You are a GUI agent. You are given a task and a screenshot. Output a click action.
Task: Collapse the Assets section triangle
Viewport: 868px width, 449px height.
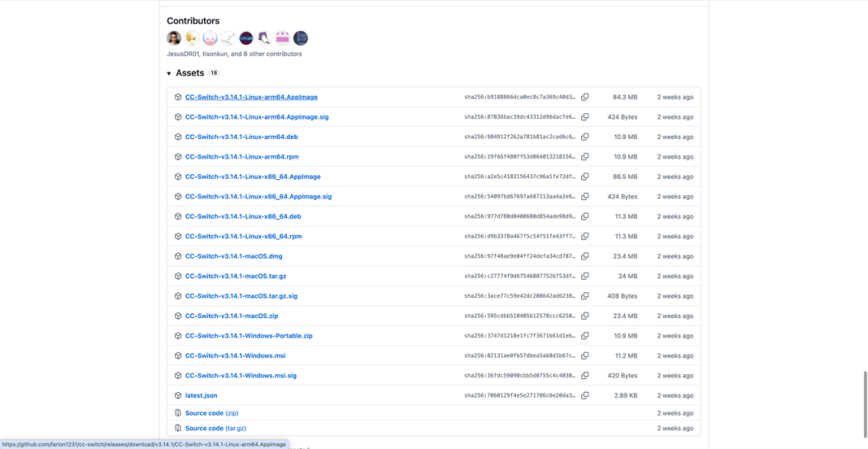pos(169,74)
